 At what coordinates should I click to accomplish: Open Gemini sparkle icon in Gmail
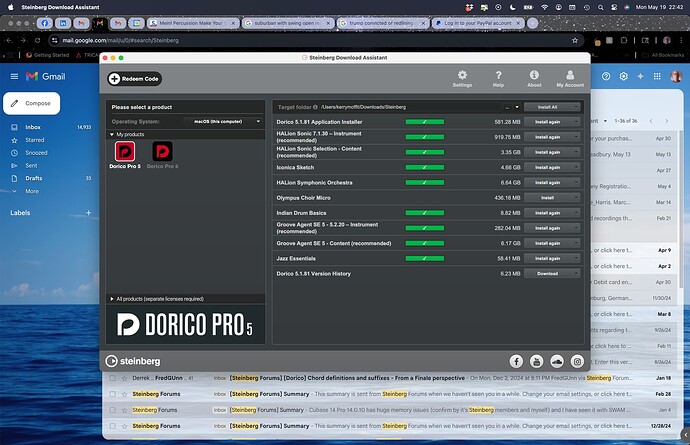[x=640, y=76]
